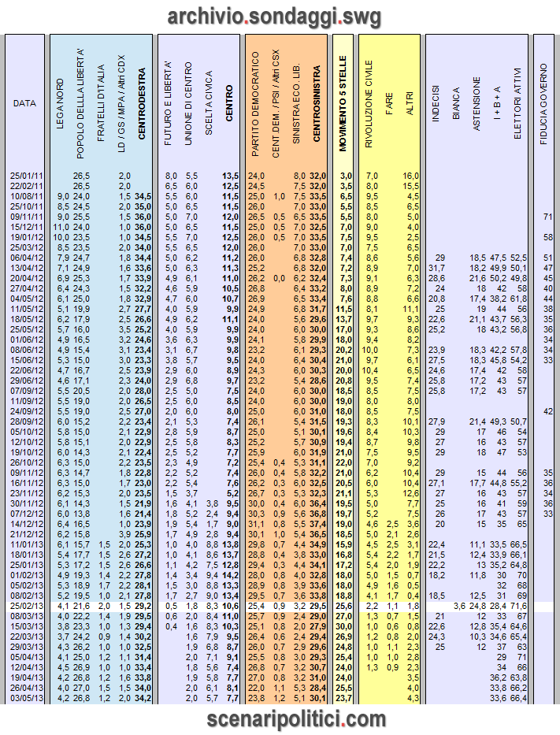Click the date cell 08/06/12
This screenshot has height=735, width=560.
[x=26, y=350]
